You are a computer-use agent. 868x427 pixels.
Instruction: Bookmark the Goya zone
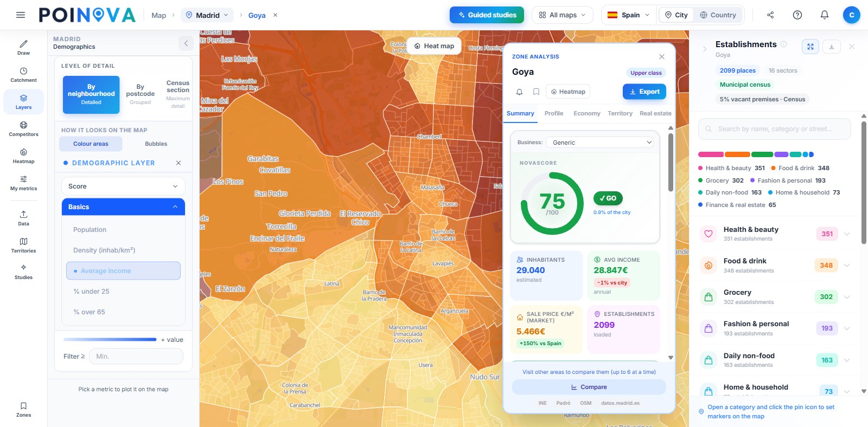536,92
